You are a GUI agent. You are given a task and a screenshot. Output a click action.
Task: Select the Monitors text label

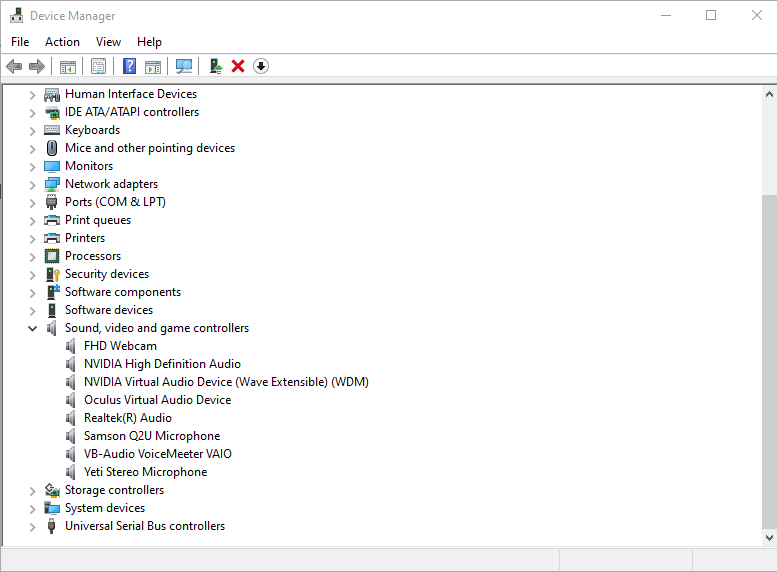pos(89,166)
